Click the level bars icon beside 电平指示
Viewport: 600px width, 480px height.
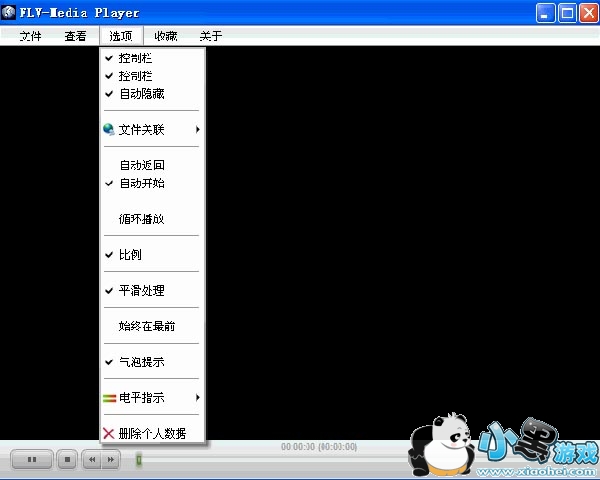point(109,398)
